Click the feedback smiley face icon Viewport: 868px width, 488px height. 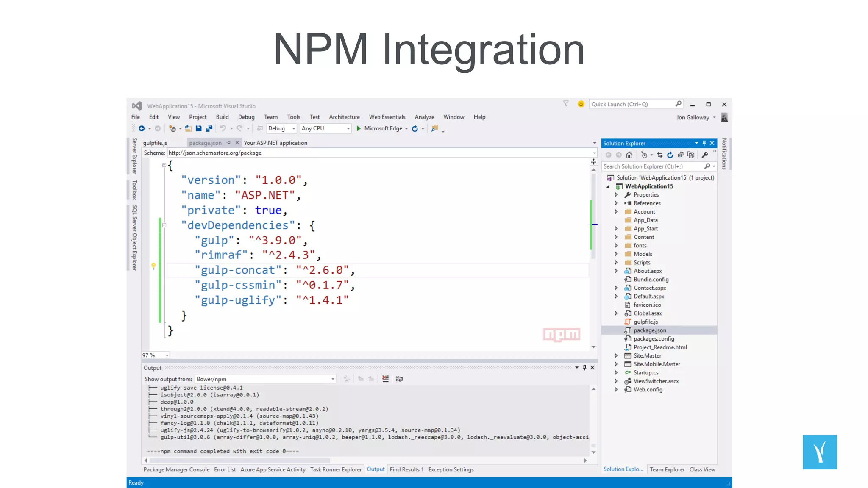[581, 104]
